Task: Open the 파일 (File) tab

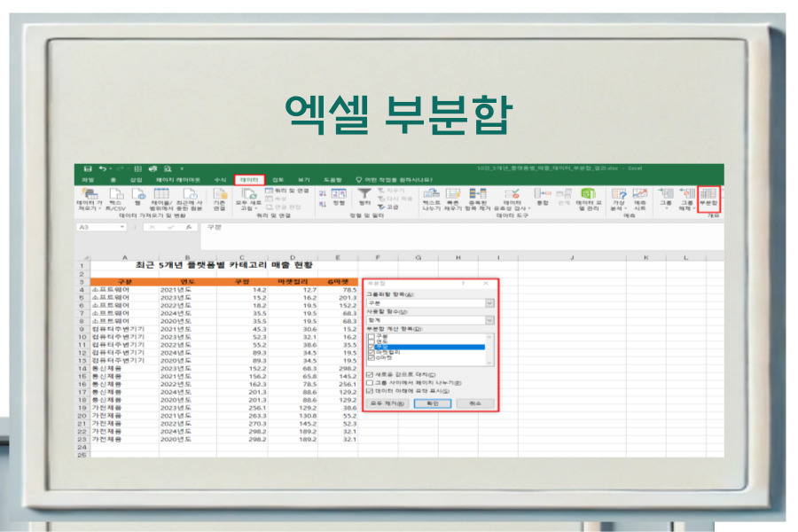Action: pos(88,180)
